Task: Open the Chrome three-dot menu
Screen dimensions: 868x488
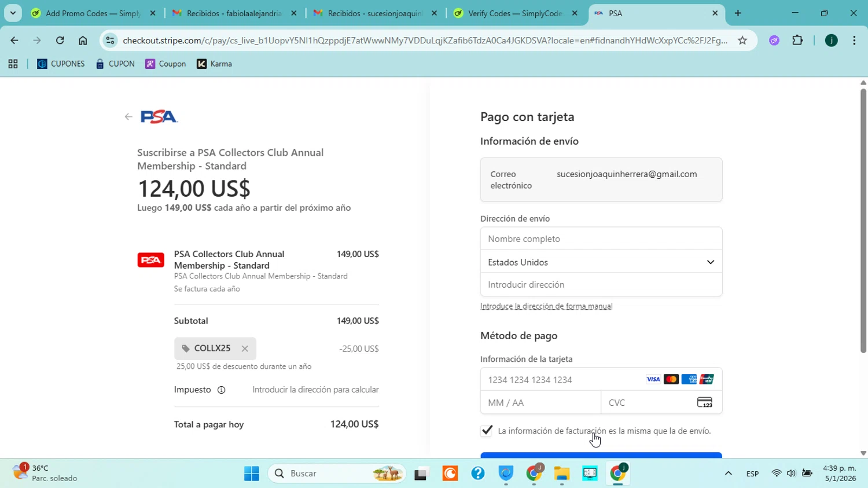Action: [854, 41]
